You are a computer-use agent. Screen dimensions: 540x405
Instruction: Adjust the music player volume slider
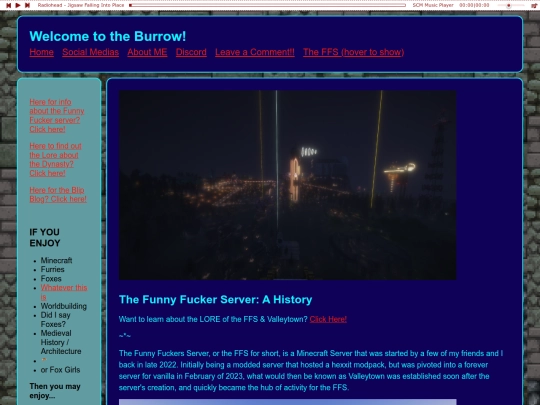(x=511, y=6)
